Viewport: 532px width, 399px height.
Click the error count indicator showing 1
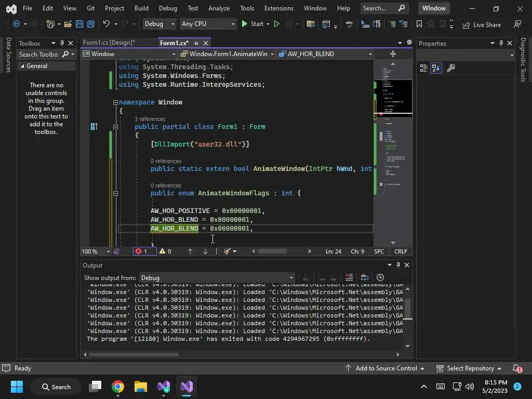[144, 251]
